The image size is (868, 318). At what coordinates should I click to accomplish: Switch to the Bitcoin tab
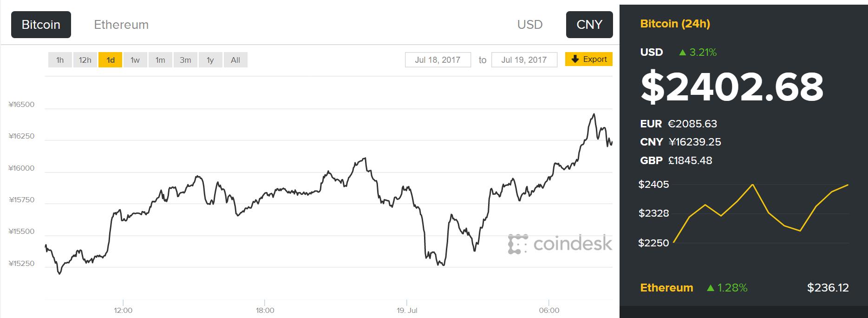click(41, 25)
